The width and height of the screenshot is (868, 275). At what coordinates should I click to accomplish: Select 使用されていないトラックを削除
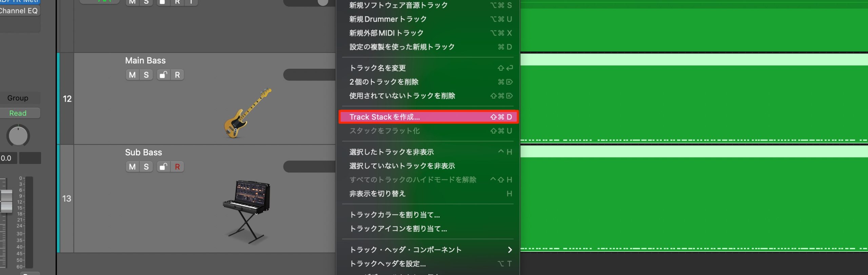click(428, 96)
